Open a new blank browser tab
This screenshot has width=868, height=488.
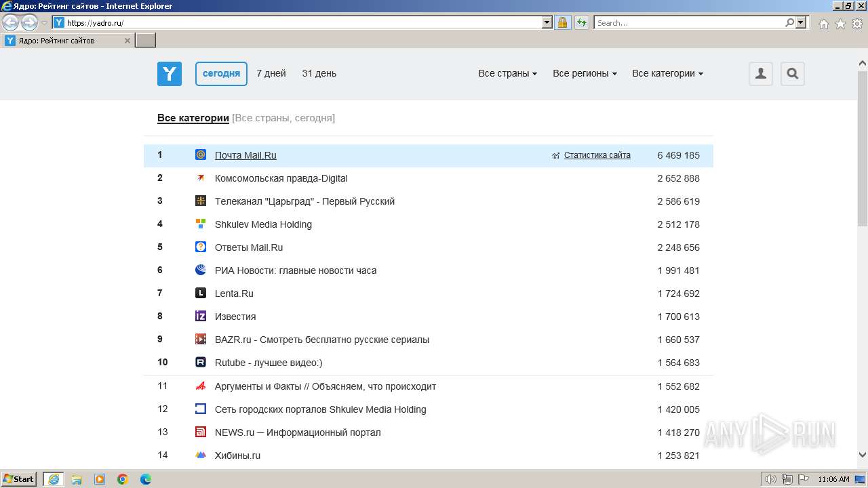point(146,41)
